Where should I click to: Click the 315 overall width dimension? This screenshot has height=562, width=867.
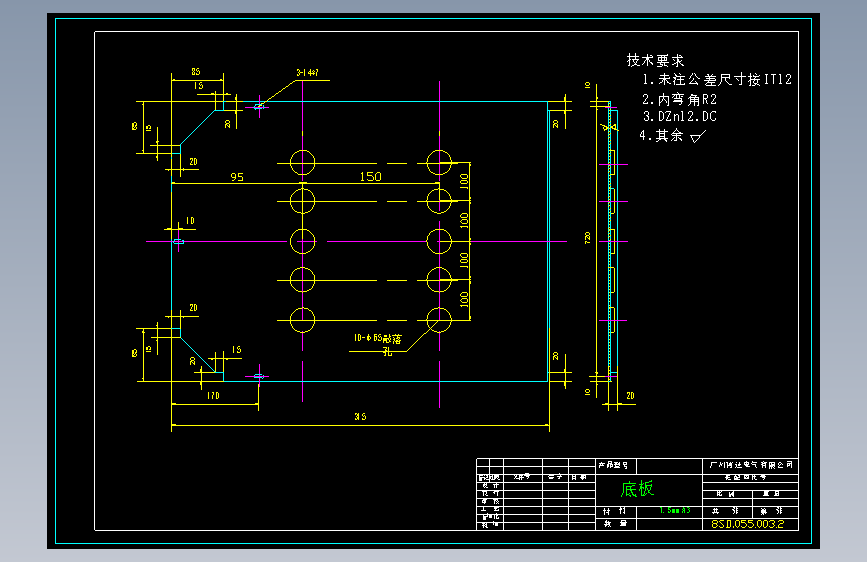pos(360,417)
